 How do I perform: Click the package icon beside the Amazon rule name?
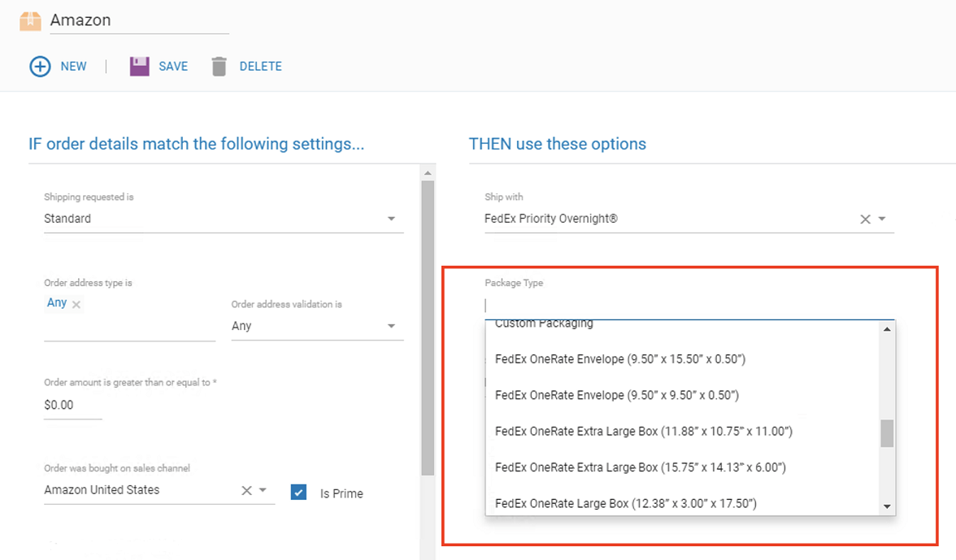30,20
